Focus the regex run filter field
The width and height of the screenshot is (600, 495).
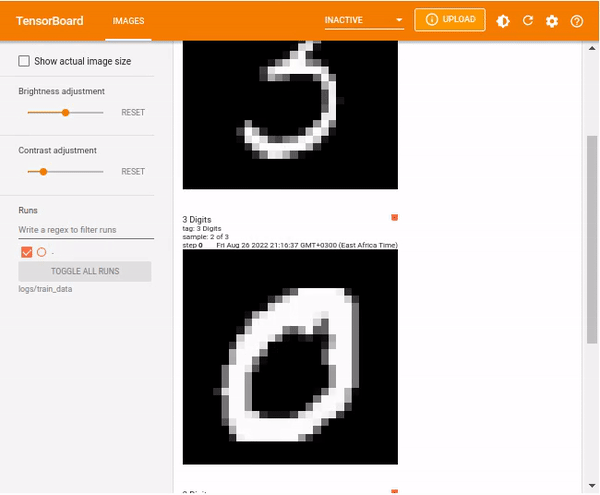click(x=86, y=230)
